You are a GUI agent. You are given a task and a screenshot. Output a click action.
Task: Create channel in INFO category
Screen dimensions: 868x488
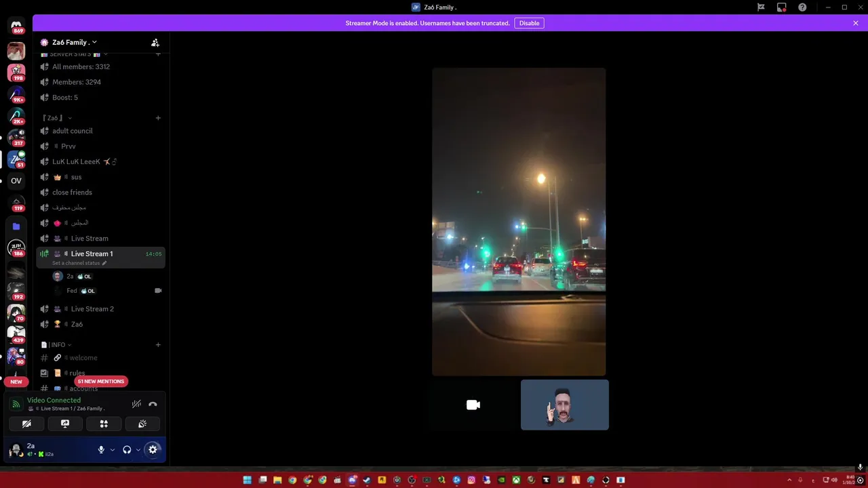158,345
